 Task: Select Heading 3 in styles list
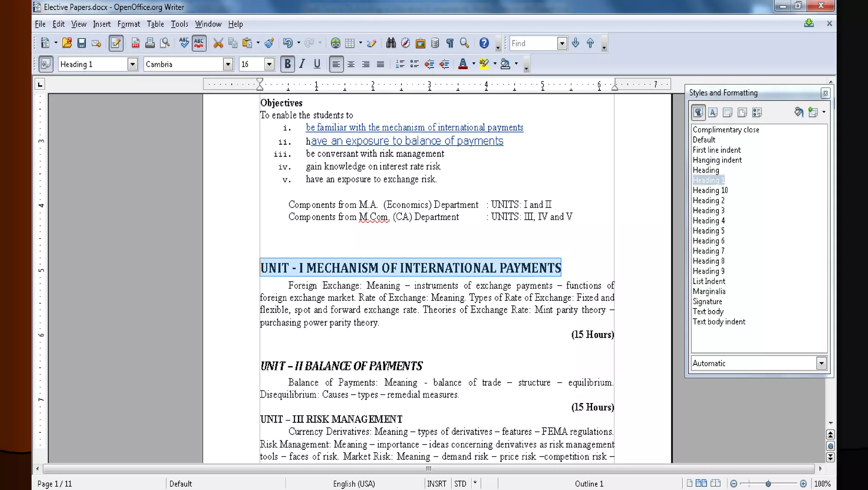point(708,210)
